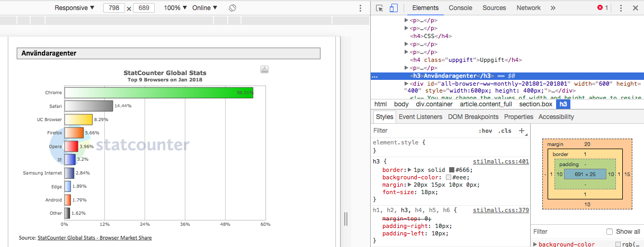The height and width of the screenshot is (247, 644).
Task: Select the Styles sub-tab
Action: [x=384, y=117]
